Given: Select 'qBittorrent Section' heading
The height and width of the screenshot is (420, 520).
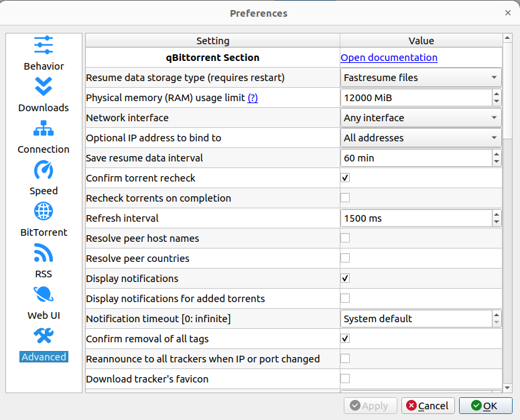Looking at the screenshot, I should [x=212, y=58].
